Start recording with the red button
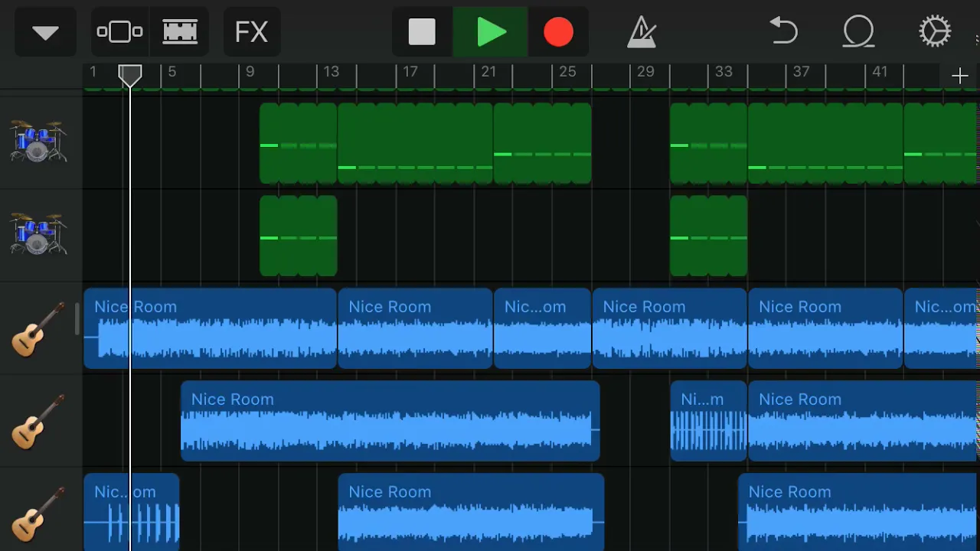 (x=558, y=32)
